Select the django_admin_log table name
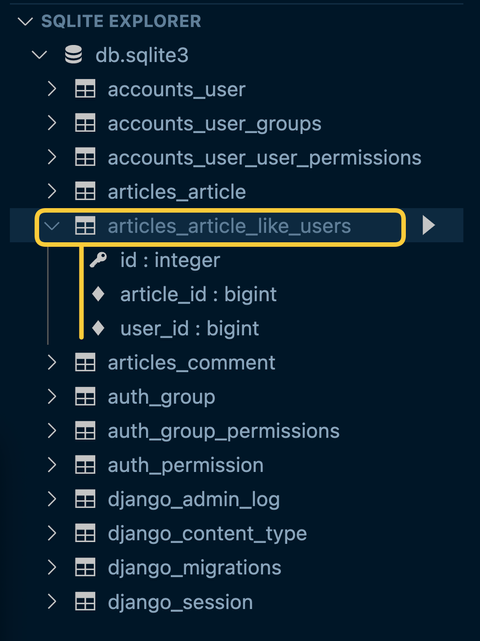Viewport: 480px width, 641px height. [194, 500]
